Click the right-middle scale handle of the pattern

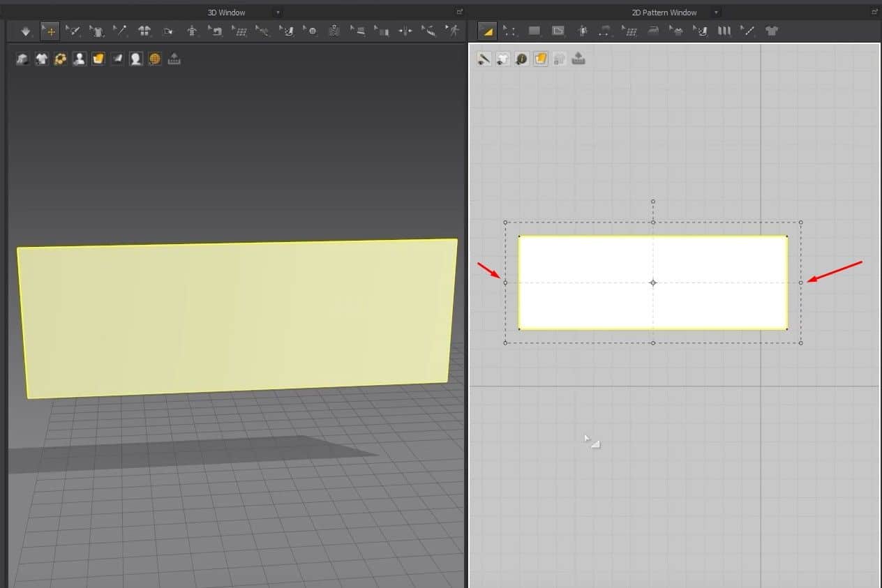click(800, 282)
